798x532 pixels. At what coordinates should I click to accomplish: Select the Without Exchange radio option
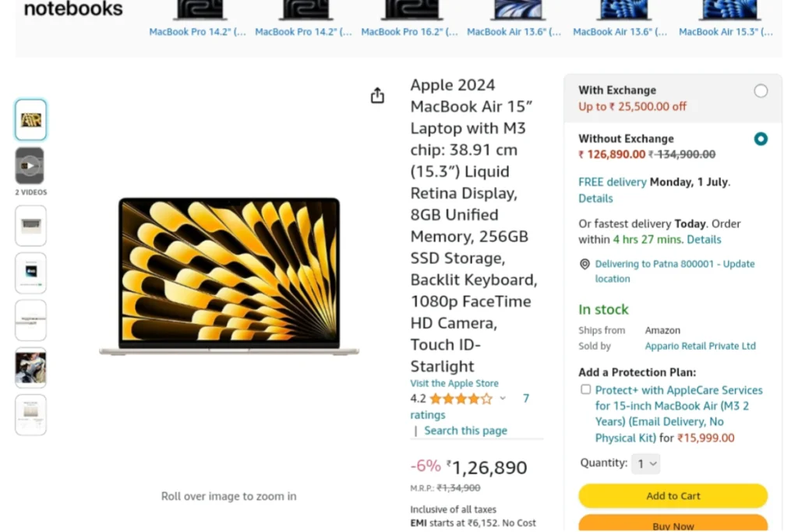(761, 139)
